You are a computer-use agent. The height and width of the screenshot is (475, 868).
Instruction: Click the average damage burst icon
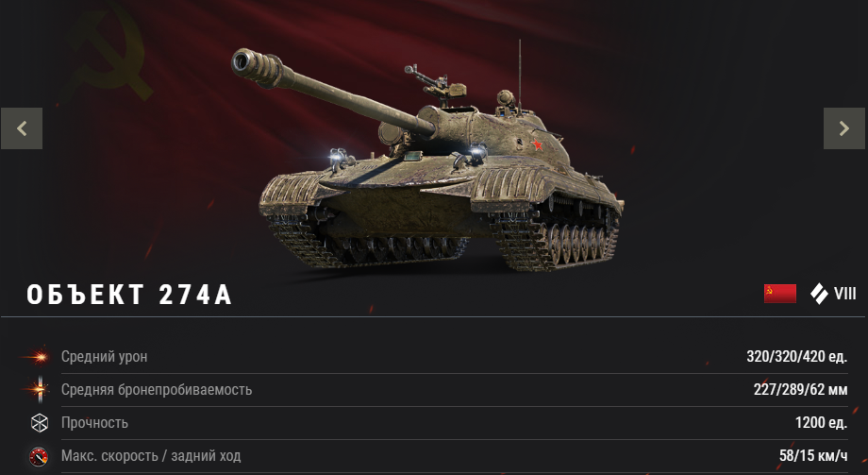click(39, 357)
